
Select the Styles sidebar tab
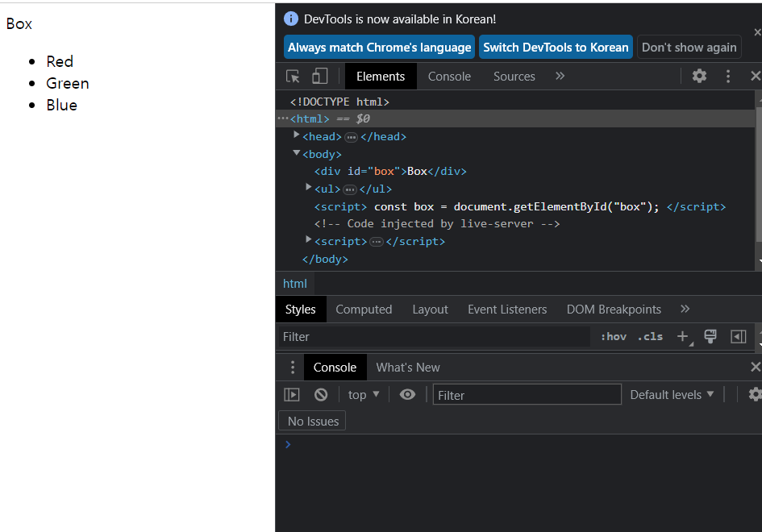coord(300,310)
